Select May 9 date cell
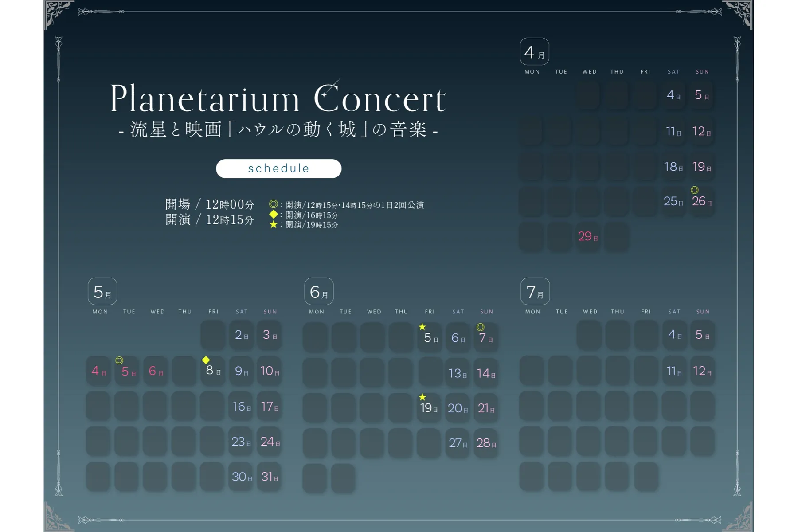Viewport: 798px width, 532px height. 241,371
